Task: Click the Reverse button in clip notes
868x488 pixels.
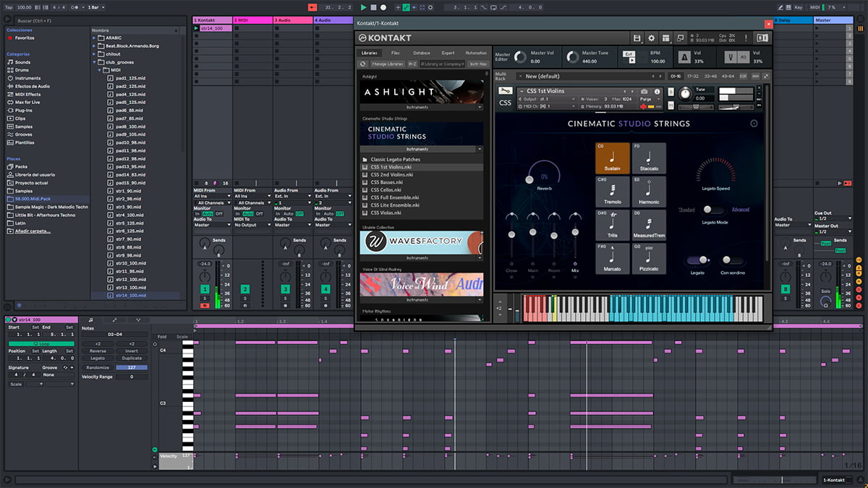Action: point(98,351)
